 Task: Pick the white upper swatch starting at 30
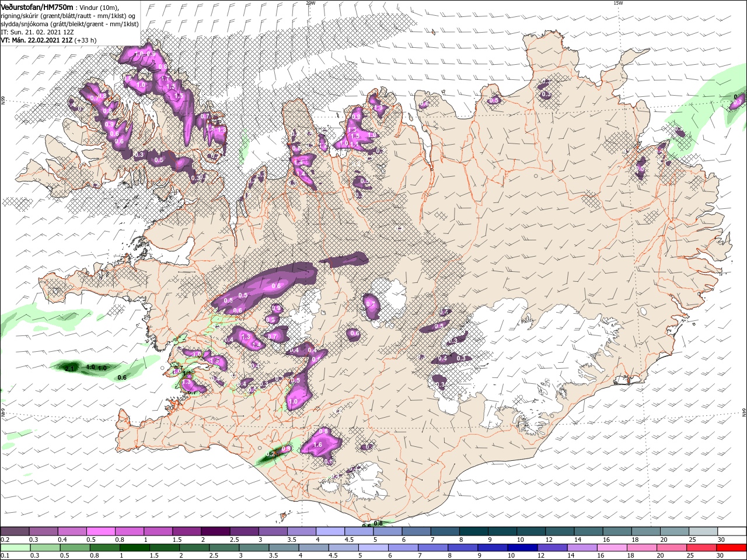(x=732, y=531)
